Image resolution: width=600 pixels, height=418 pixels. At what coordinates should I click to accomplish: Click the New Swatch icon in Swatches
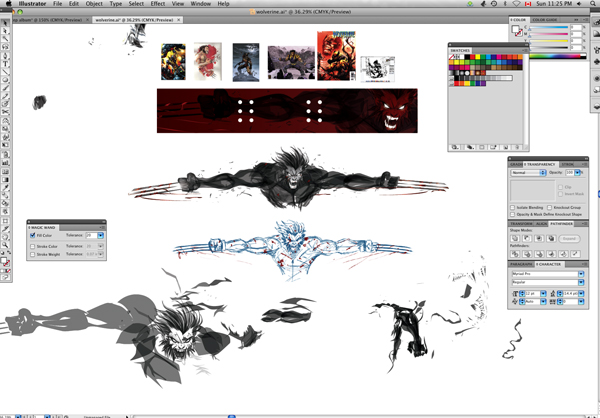tap(505, 147)
